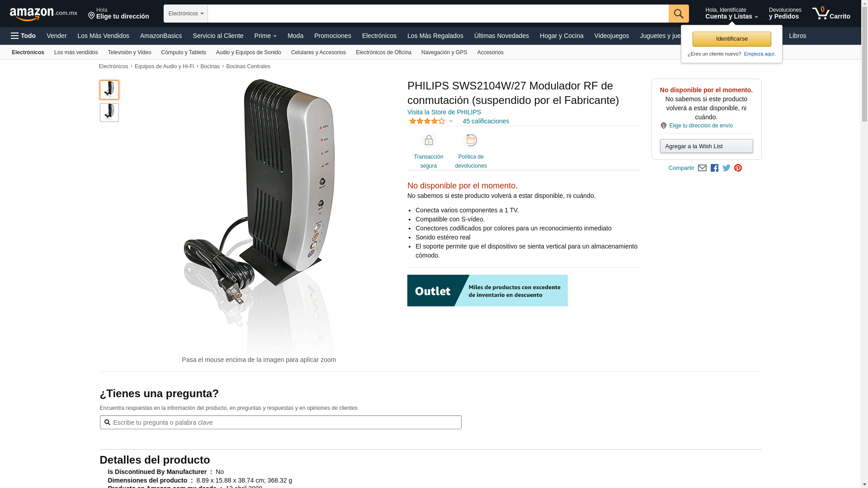Open Cuenta y Listas account menu
Image resolution: width=868 pixels, height=488 pixels.
[731, 14]
